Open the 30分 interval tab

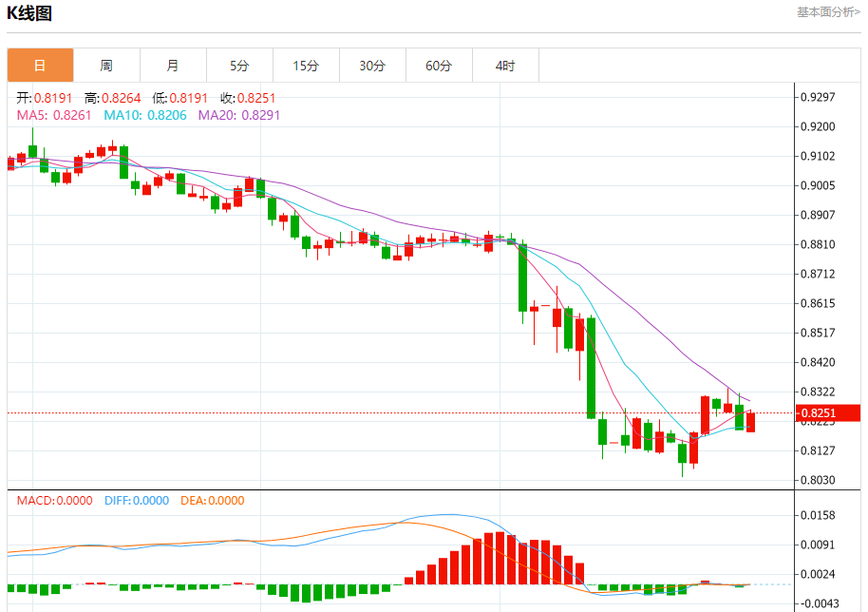tap(372, 66)
